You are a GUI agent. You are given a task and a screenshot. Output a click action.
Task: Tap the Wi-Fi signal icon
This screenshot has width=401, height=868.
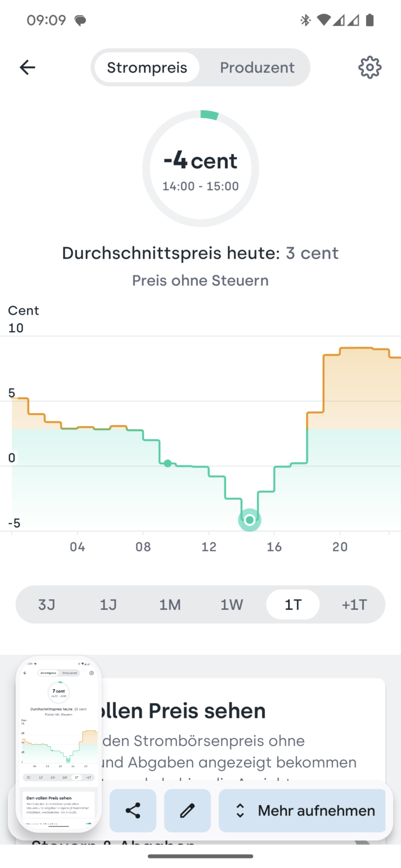(323, 20)
